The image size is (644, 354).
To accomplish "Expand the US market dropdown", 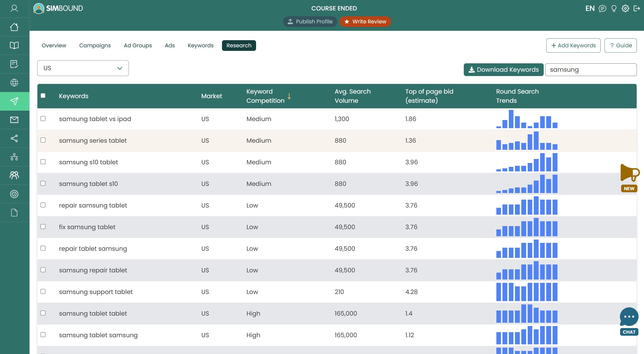I will pos(83,68).
